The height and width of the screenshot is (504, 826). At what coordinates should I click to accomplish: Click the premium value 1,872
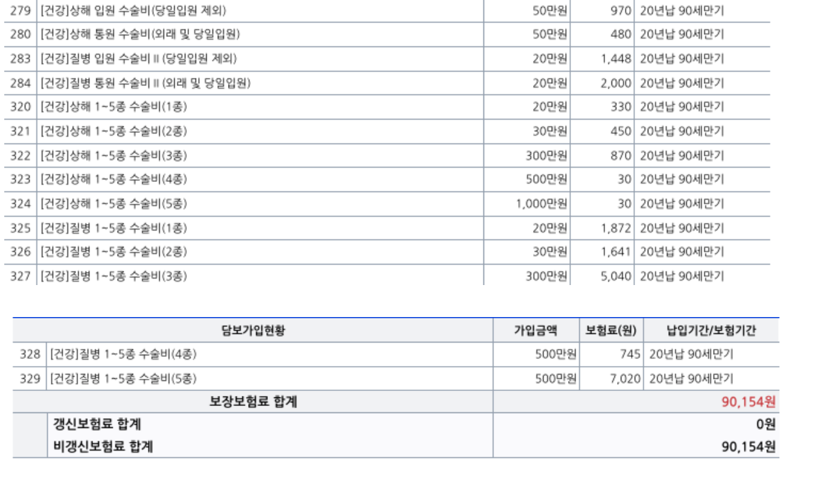click(x=616, y=228)
